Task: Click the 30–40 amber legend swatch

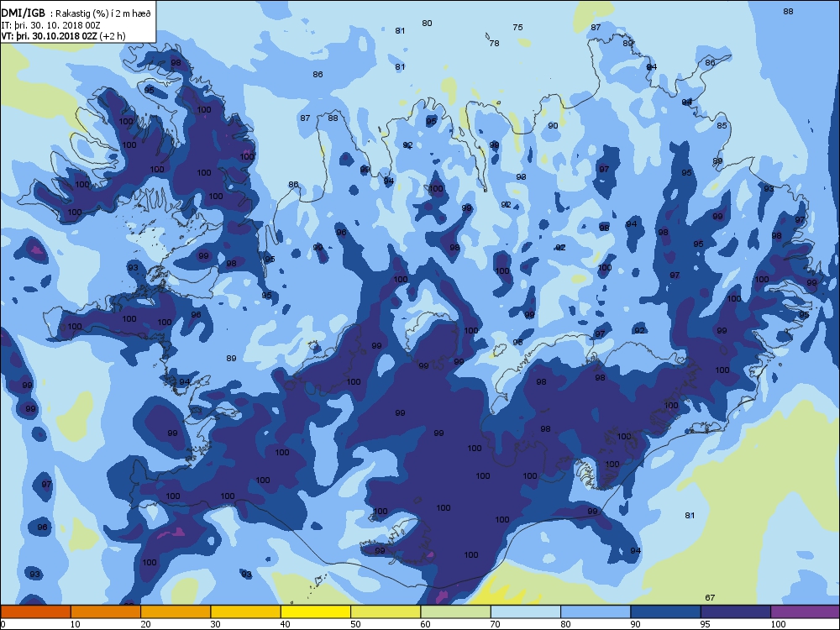Action: [x=246, y=612]
